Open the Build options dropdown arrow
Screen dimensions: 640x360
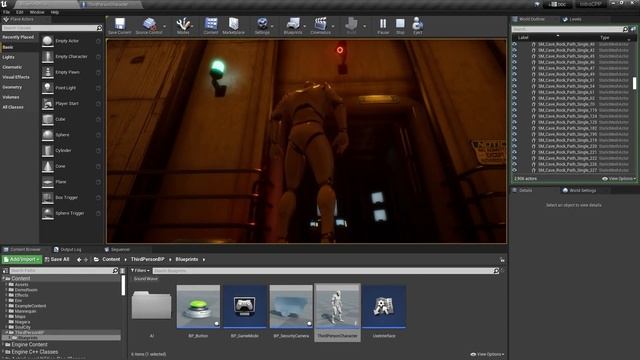(x=364, y=27)
